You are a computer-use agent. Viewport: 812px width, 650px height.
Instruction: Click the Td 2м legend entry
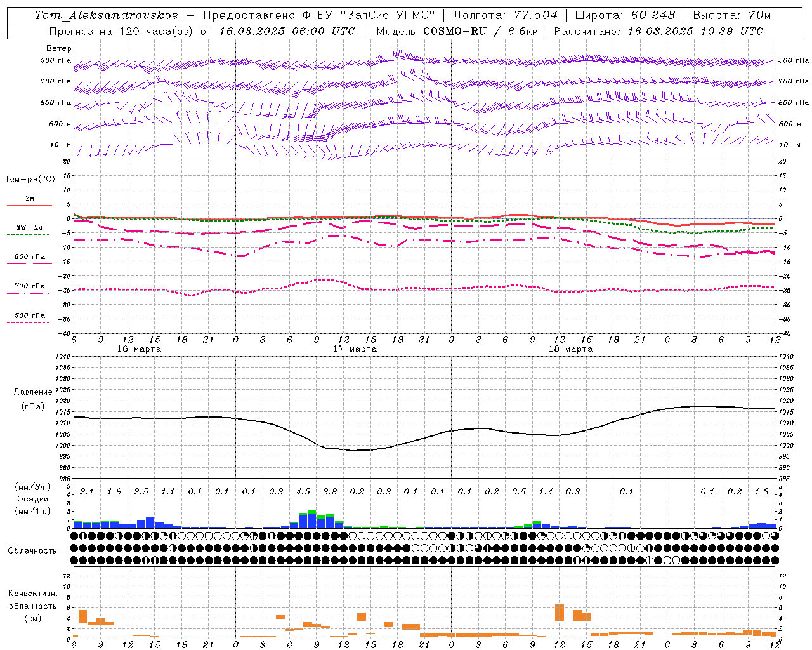tap(29, 227)
